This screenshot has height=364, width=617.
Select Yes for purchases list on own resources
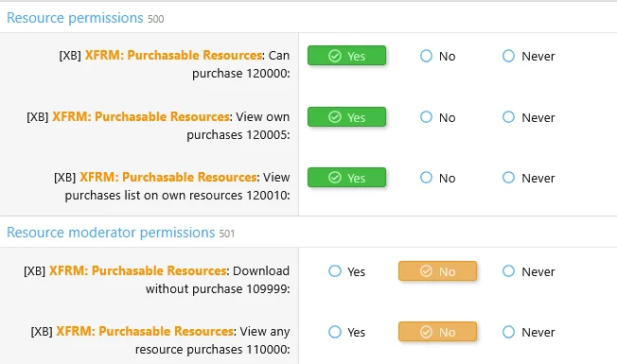click(346, 178)
